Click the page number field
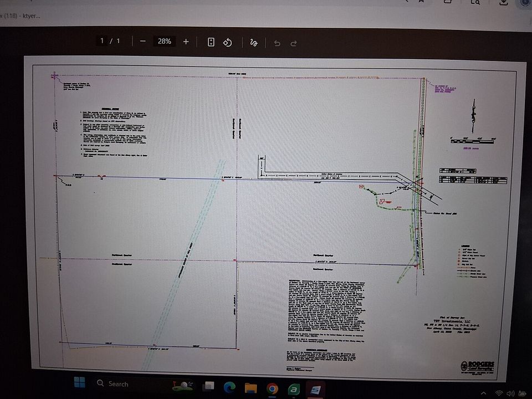Screen dimensions: 532x399 click(102, 41)
